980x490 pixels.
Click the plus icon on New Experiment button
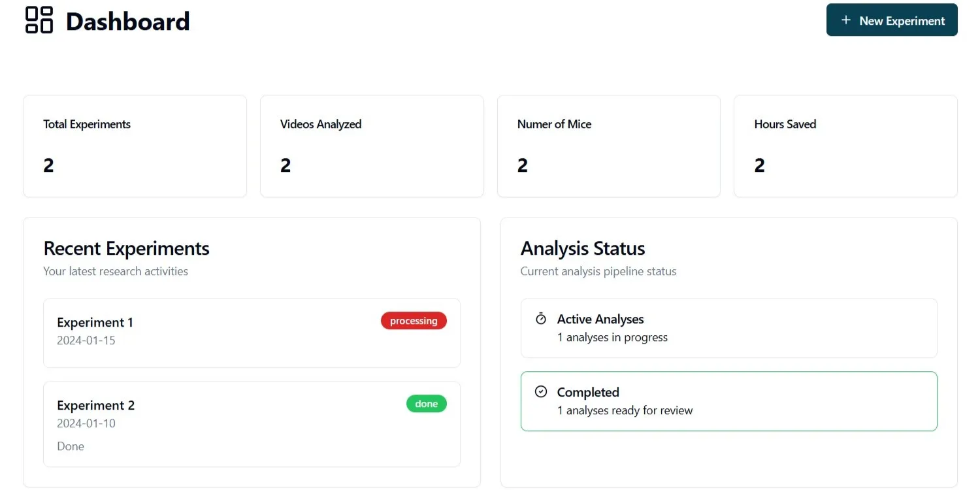[845, 20]
